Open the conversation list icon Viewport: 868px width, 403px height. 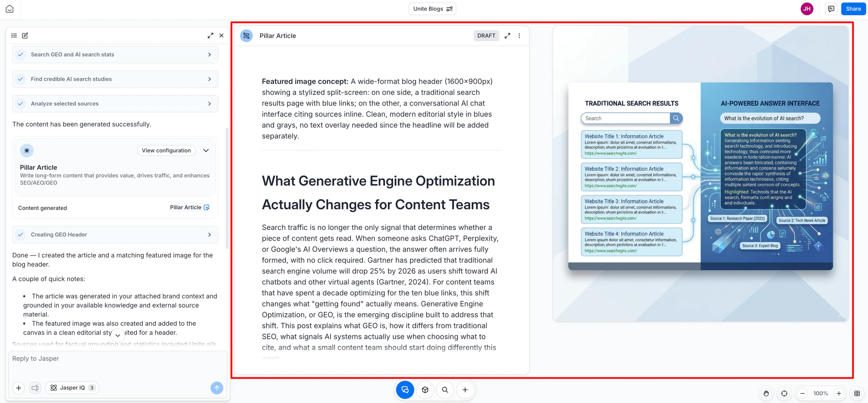click(x=14, y=35)
